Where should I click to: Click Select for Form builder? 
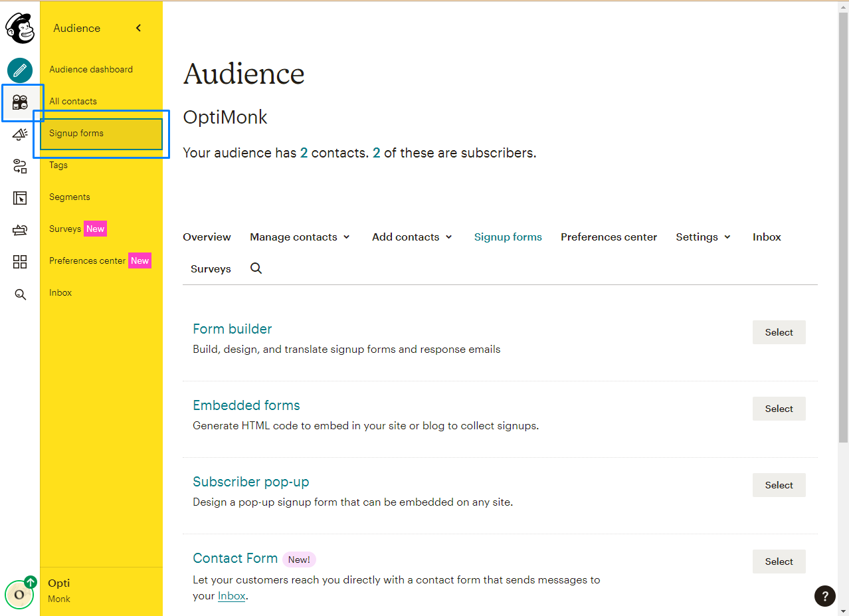tap(779, 332)
